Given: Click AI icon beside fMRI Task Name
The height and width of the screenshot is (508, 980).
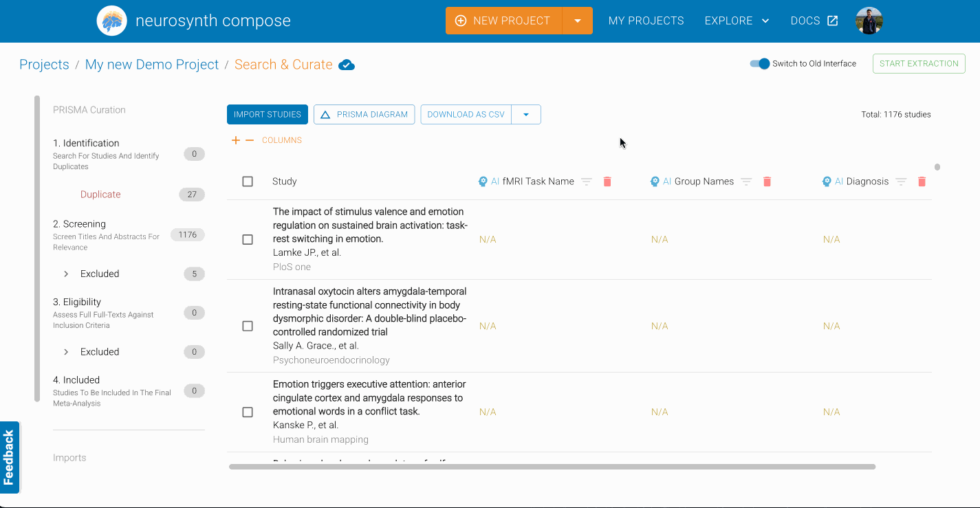Looking at the screenshot, I should tap(483, 181).
